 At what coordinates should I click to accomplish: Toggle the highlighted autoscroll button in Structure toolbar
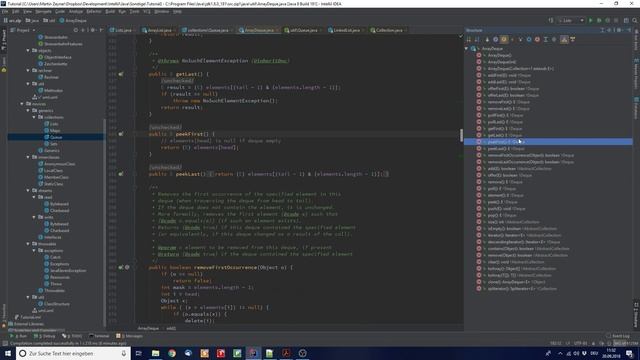click(564, 40)
